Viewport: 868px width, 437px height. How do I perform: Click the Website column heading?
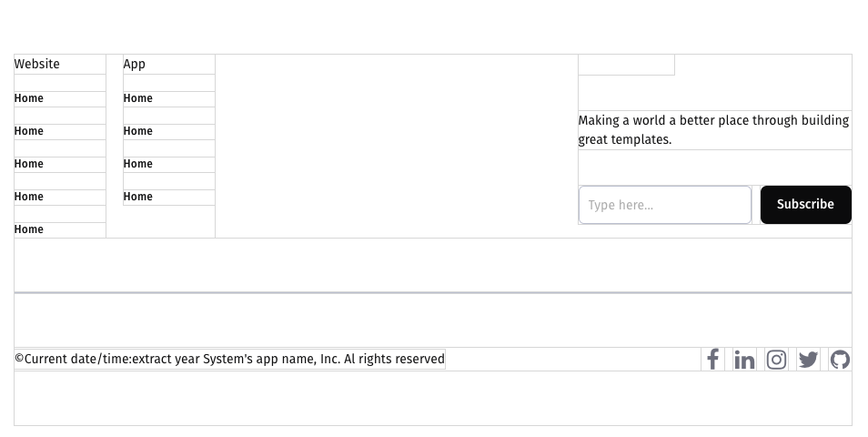coord(37,64)
